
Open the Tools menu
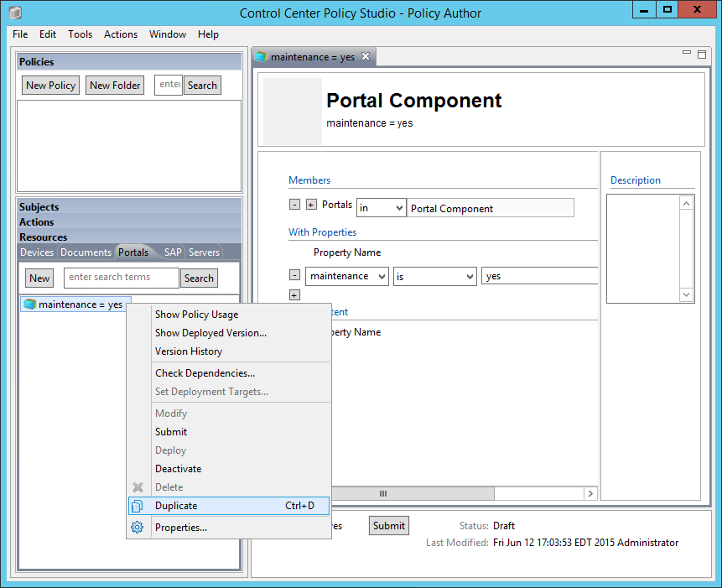[81, 34]
